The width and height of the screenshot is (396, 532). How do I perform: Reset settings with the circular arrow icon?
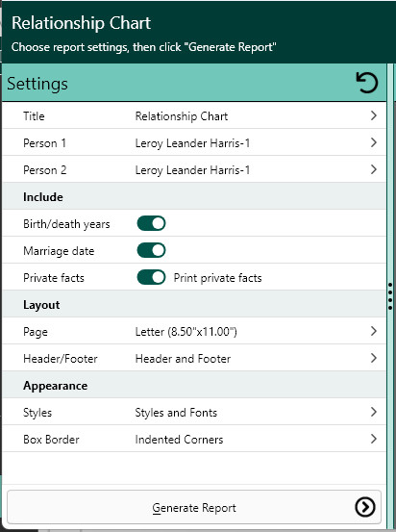pos(367,83)
